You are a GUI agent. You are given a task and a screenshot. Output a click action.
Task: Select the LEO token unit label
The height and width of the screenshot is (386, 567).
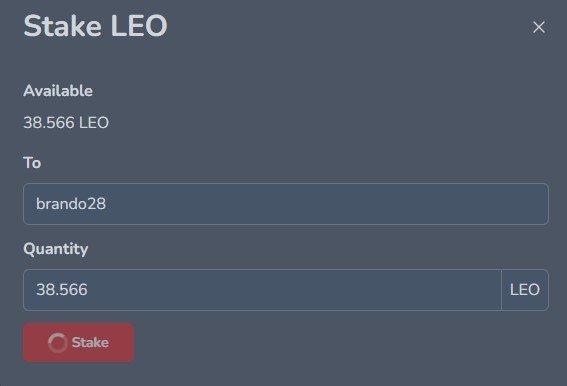click(x=525, y=290)
